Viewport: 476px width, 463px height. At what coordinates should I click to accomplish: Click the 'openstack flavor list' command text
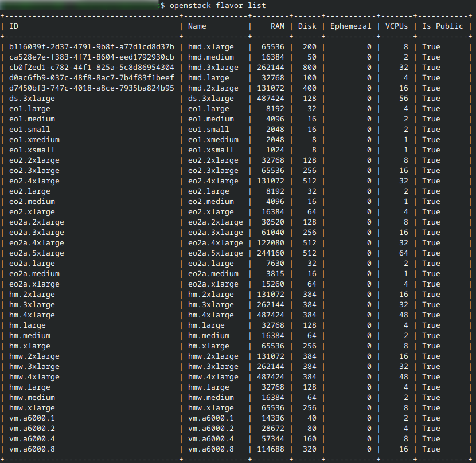tap(218, 5)
